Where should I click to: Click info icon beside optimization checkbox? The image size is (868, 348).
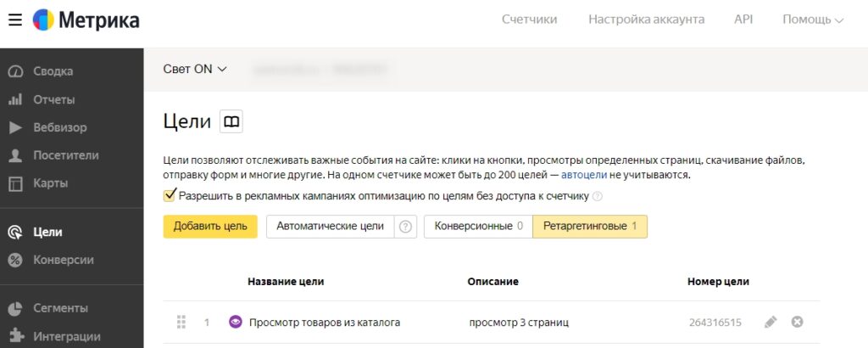[x=598, y=197]
